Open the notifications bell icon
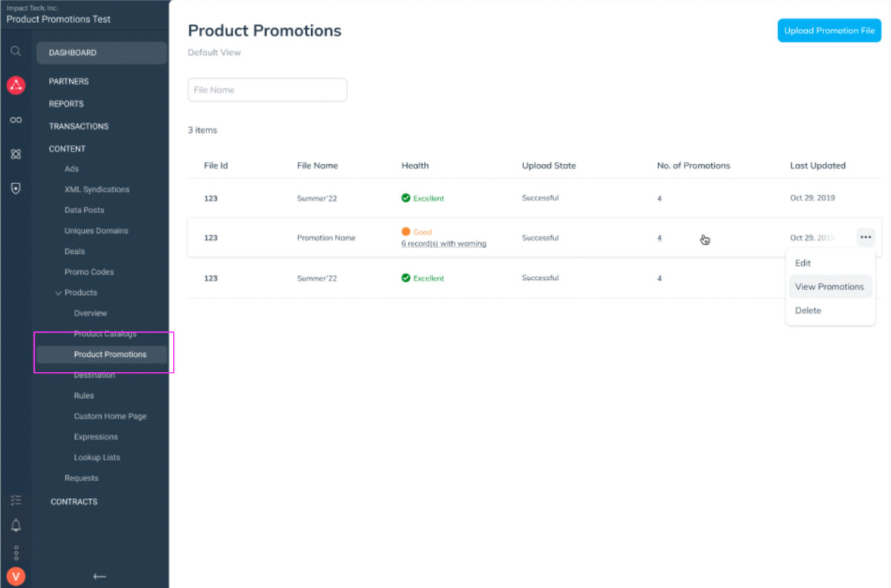The width and height of the screenshot is (891, 588). pos(16,526)
